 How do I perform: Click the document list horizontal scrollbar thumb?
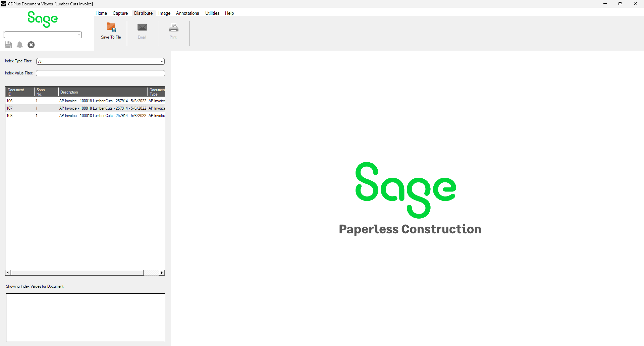pyautogui.click(x=77, y=273)
